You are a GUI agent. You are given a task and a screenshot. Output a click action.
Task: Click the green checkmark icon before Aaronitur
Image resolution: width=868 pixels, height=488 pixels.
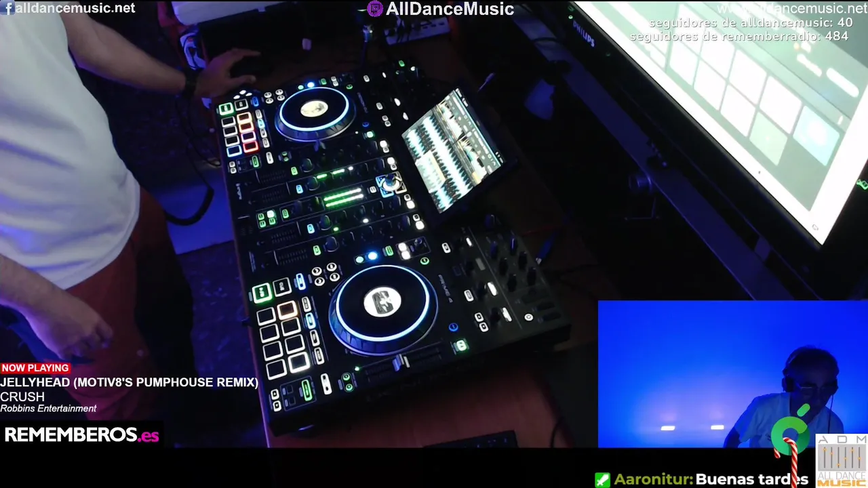point(602,480)
